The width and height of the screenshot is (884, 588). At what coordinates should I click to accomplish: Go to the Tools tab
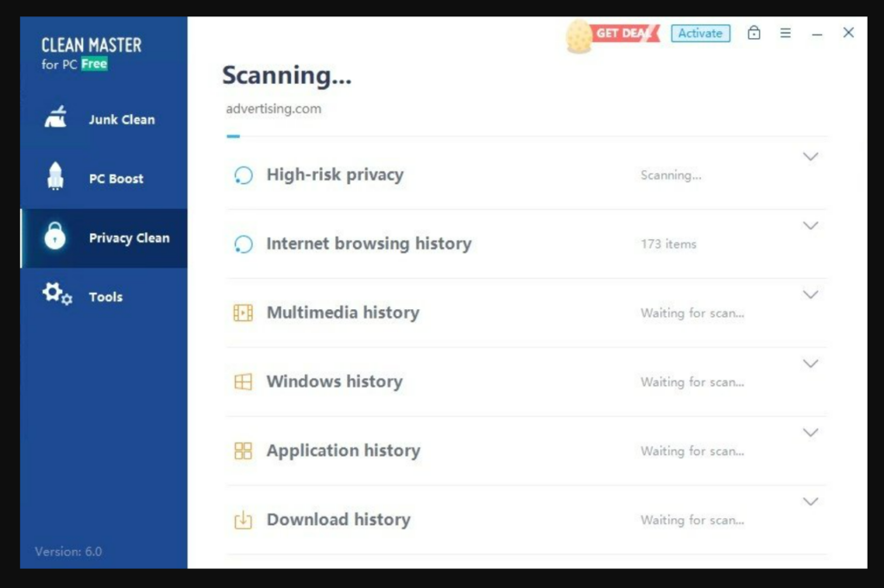tap(104, 297)
